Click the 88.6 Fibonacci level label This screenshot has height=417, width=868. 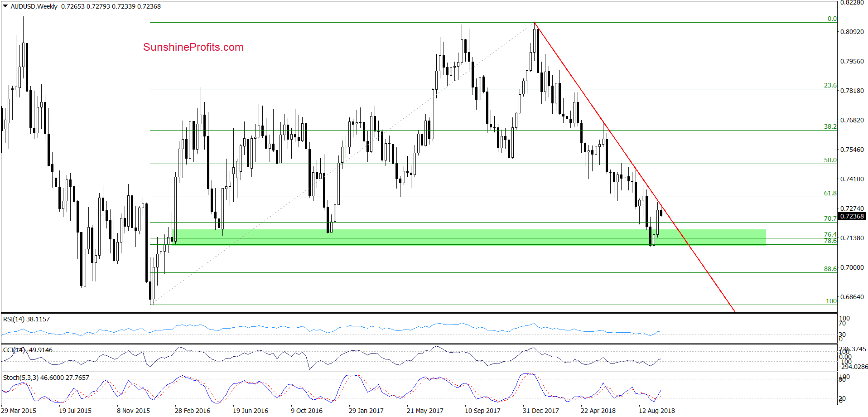click(830, 269)
